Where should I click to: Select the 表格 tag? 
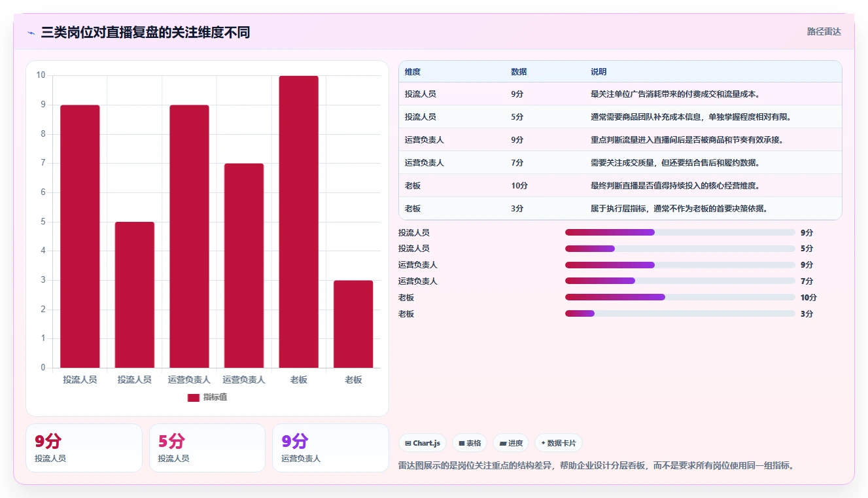470,443
